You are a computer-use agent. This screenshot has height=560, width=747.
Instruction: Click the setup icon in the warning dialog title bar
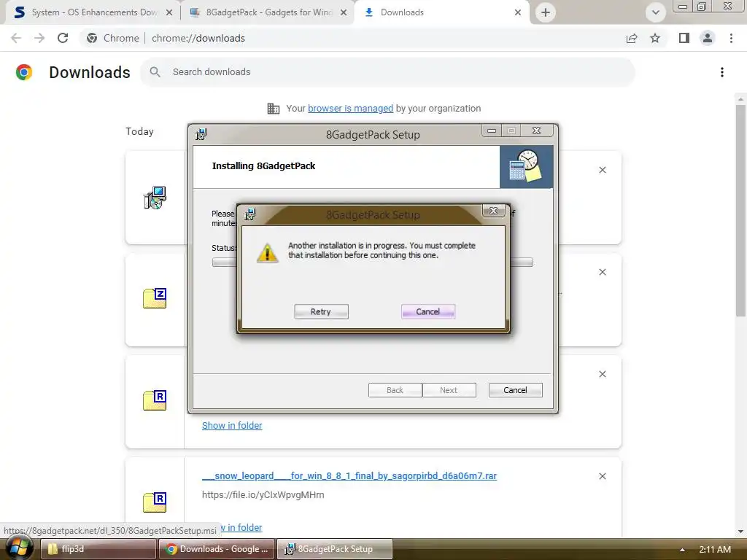(x=250, y=215)
